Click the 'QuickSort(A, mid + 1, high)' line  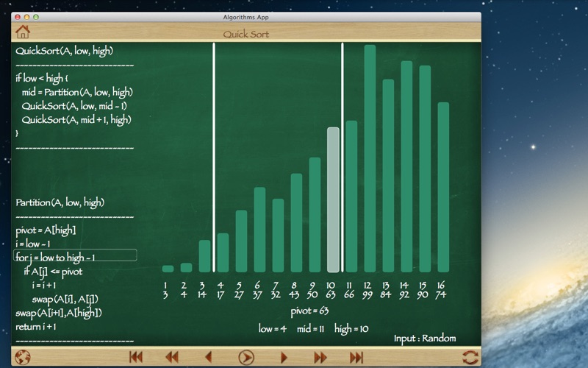tap(76, 120)
